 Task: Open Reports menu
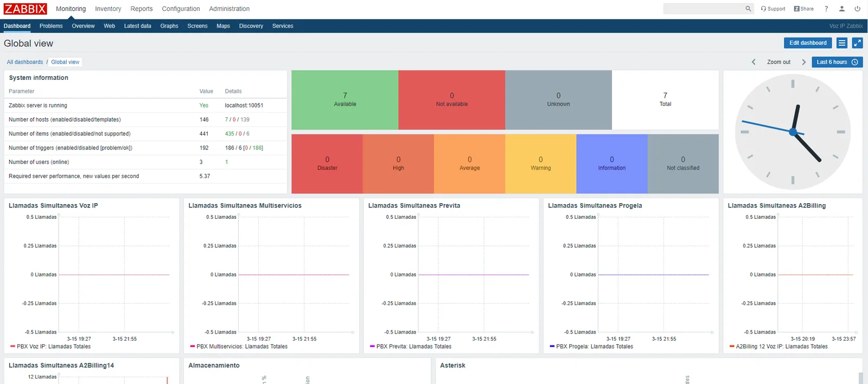(x=142, y=9)
